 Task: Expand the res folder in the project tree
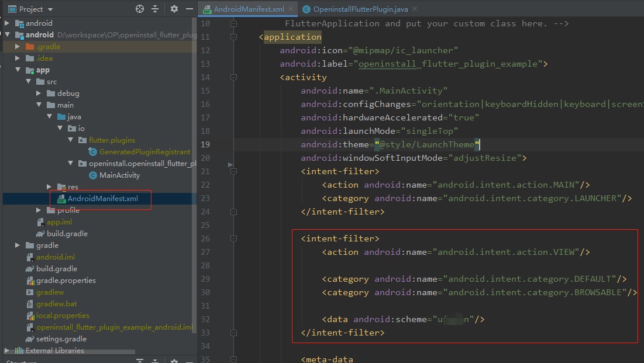pos(49,186)
